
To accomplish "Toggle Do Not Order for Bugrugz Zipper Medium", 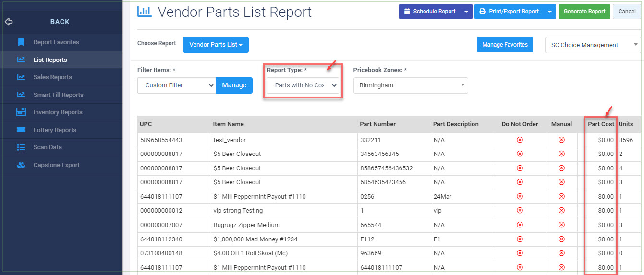I will click(x=520, y=225).
